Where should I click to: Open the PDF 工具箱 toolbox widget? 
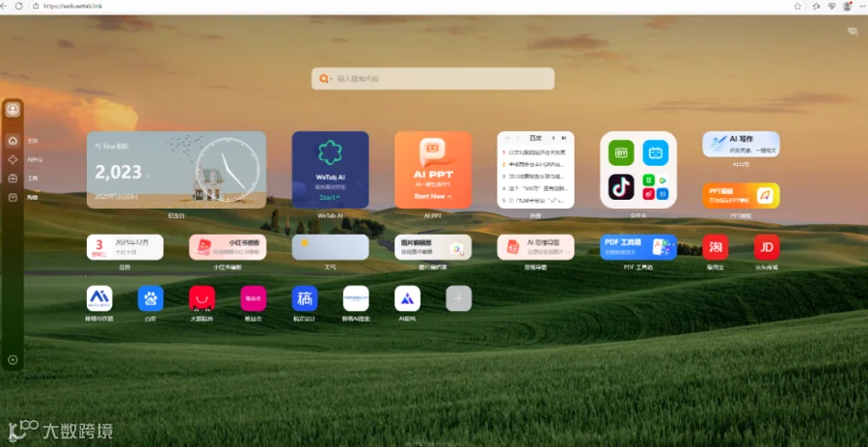click(x=638, y=247)
